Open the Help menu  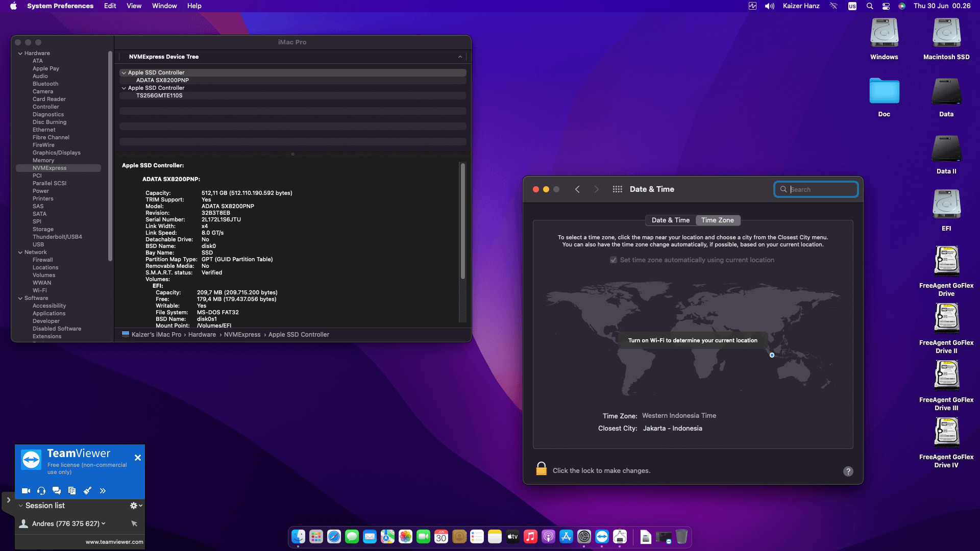[194, 6]
